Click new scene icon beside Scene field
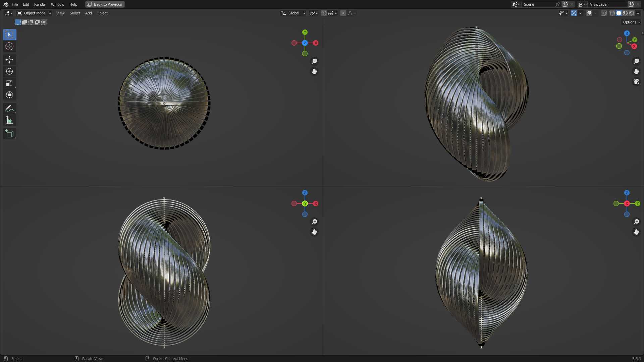The width and height of the screenshot is (644, 362). coord(565,4)
